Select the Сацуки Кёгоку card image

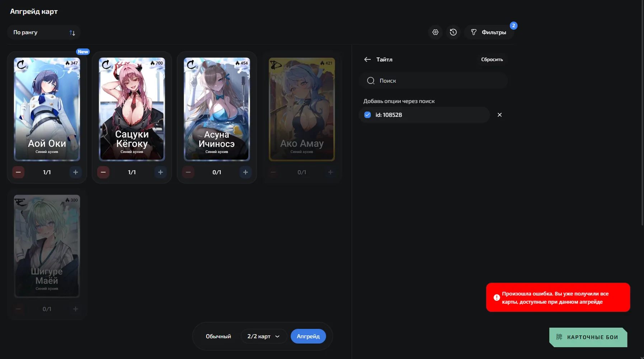coord(132,109)
